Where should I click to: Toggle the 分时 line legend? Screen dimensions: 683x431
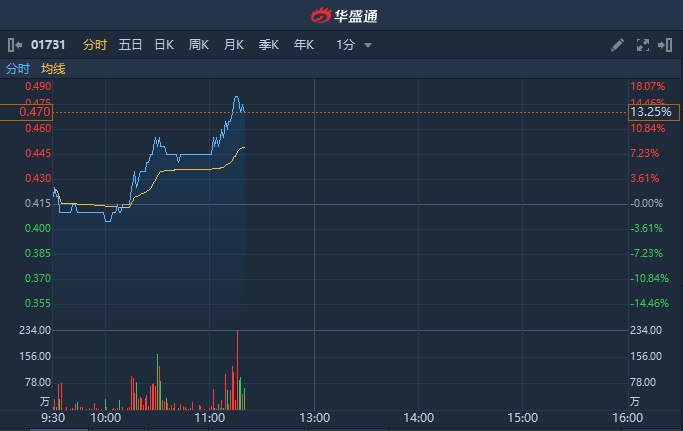[18, 69]
